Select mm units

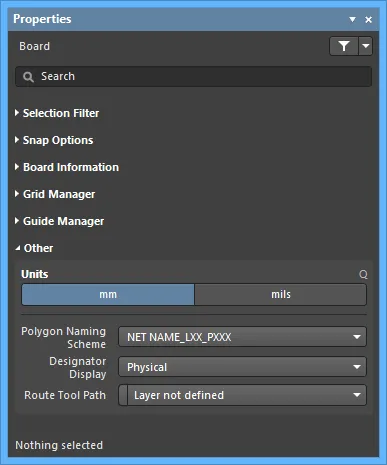(108, 294)
